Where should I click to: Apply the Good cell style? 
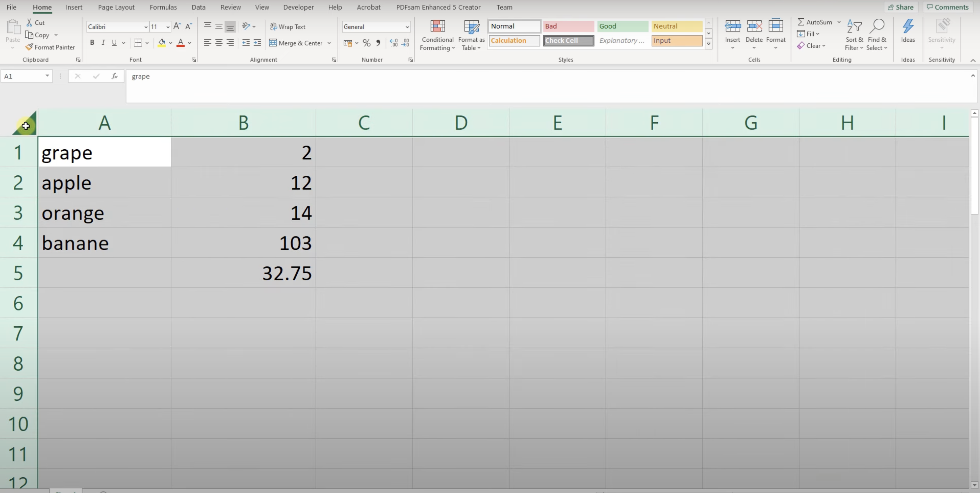point(622,26)
